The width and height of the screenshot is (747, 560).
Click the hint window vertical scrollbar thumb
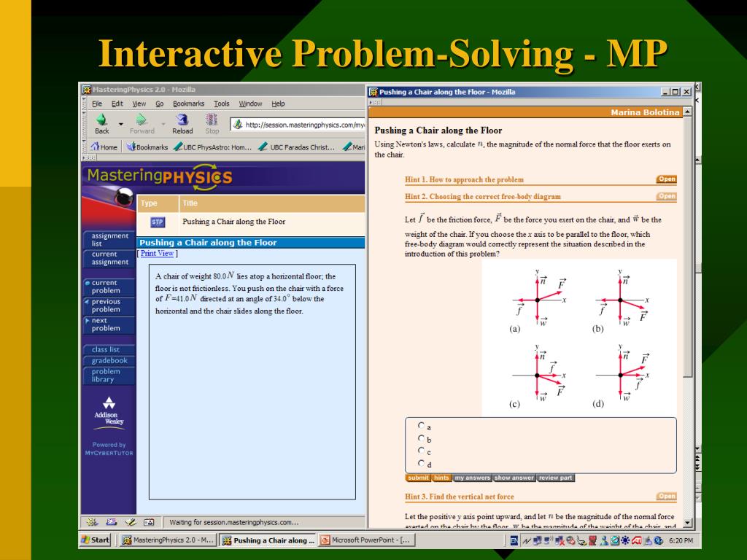pyautogui.click(x=687, y=248)
